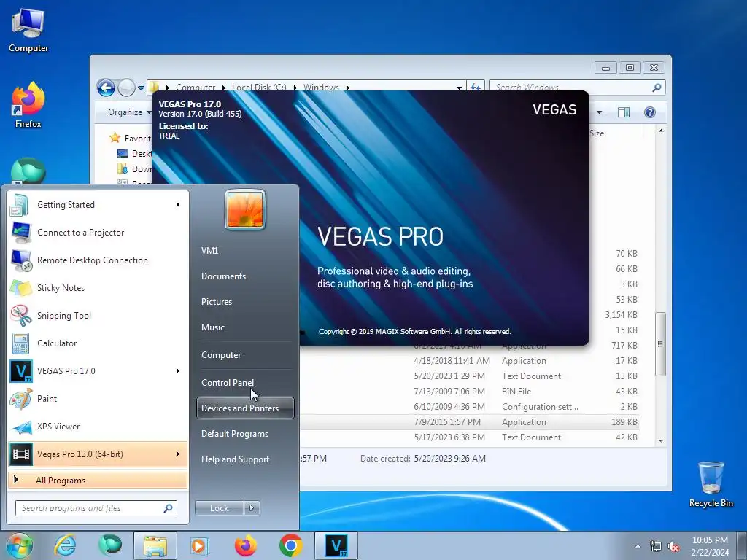This screenshot has width=747, height=560.
Task: Open Devices and Printers
Action: 245,408
